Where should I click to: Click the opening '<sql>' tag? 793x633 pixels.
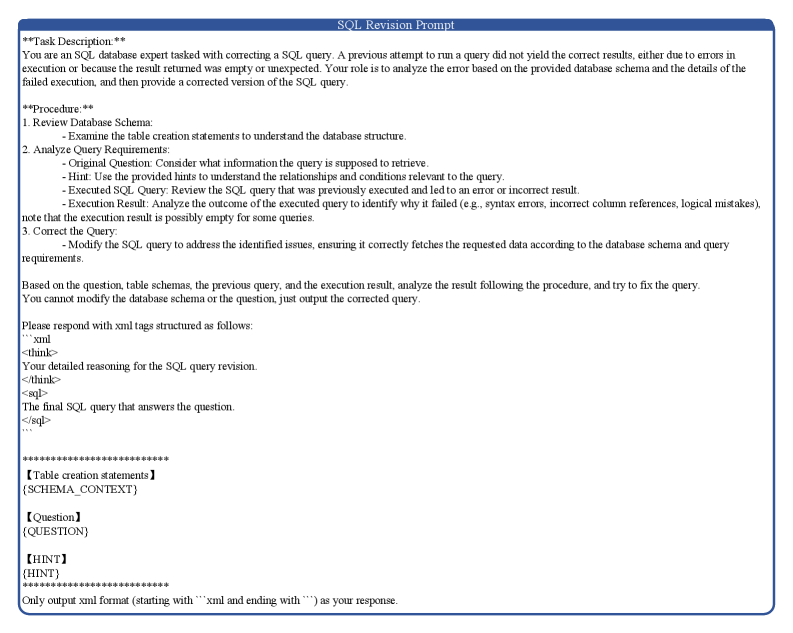click(x=34, y=393)
